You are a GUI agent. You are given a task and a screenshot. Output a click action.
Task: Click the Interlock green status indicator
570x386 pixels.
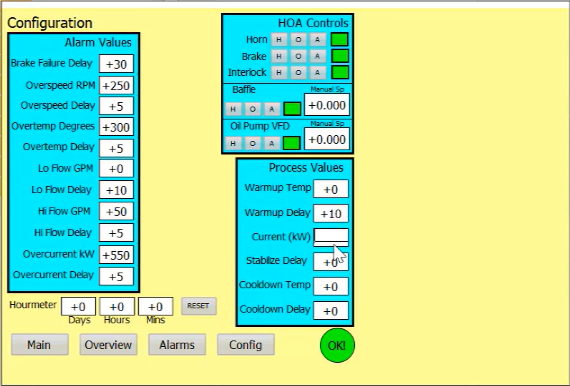point(340,72)
